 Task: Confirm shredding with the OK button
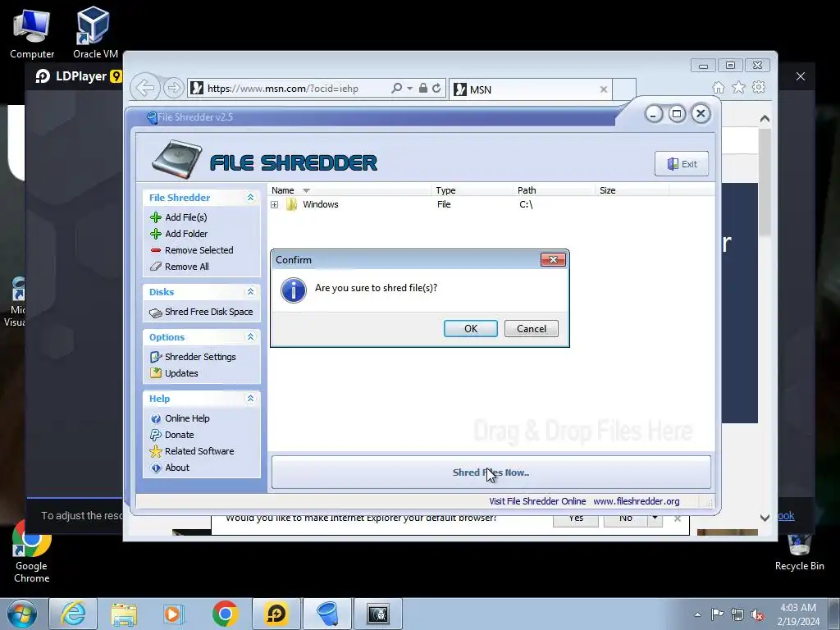[470, 328]
